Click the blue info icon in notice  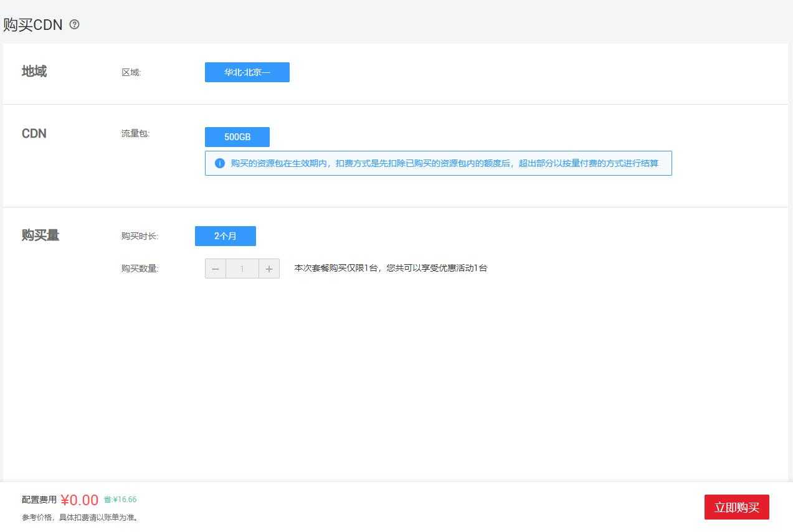pos(219,163)
